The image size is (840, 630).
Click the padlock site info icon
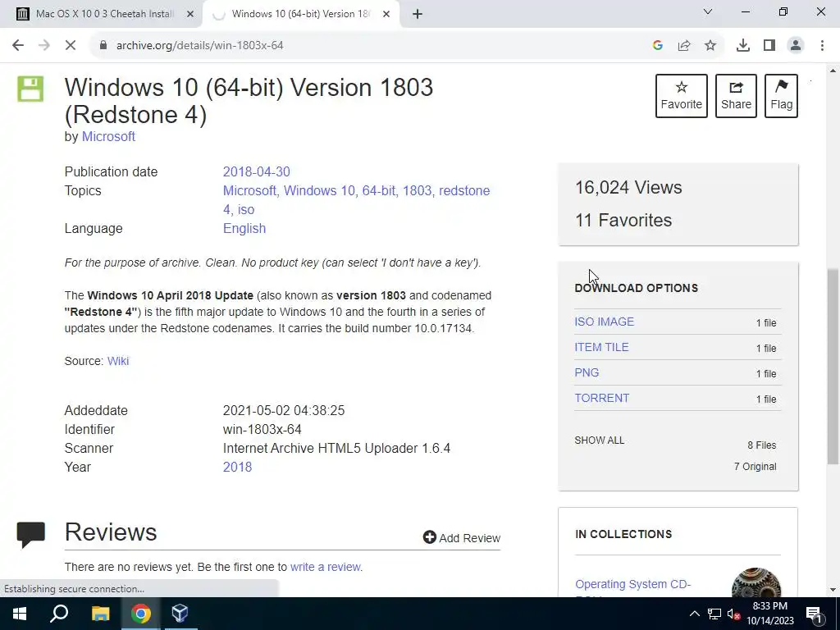pyautogui.click(x=103, y=46)
